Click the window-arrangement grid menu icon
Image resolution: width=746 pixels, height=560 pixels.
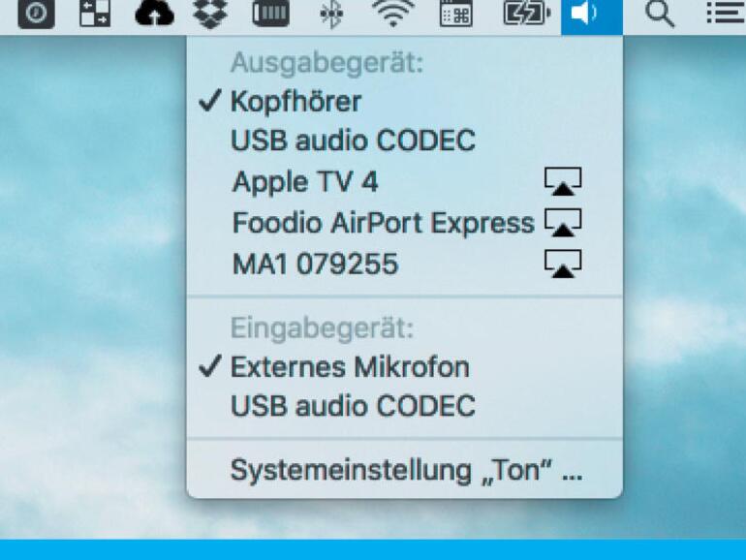pos(95,14)
